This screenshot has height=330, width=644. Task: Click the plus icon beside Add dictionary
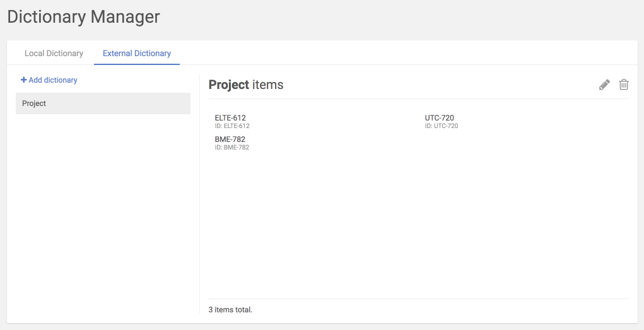click(24, 80)
